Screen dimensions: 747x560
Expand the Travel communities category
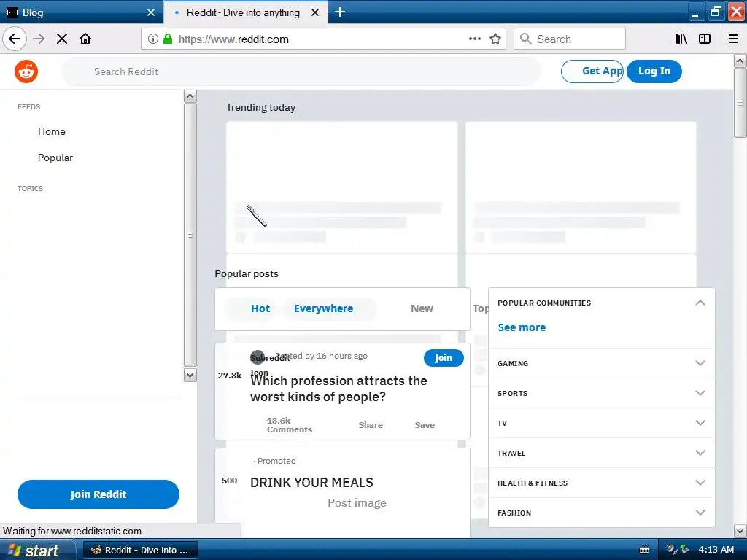point(601,454)
